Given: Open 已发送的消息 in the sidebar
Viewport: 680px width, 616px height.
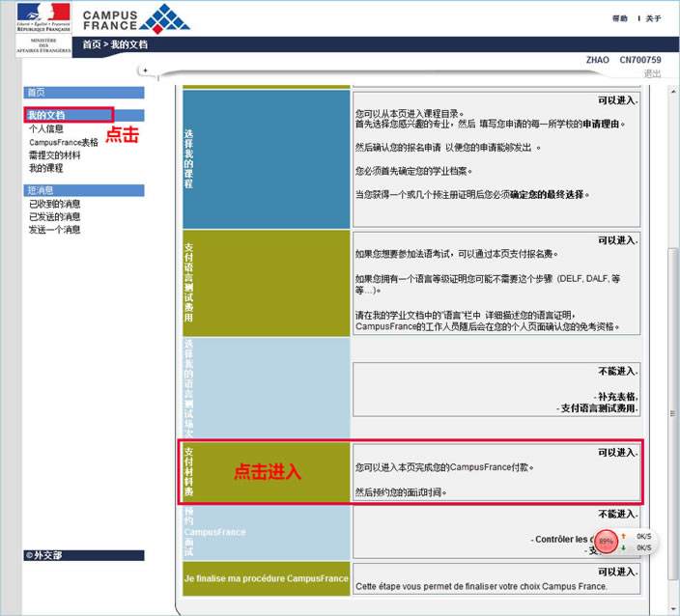Looking at the screenshot, I should pyautogui.click(x=55, y=216).
